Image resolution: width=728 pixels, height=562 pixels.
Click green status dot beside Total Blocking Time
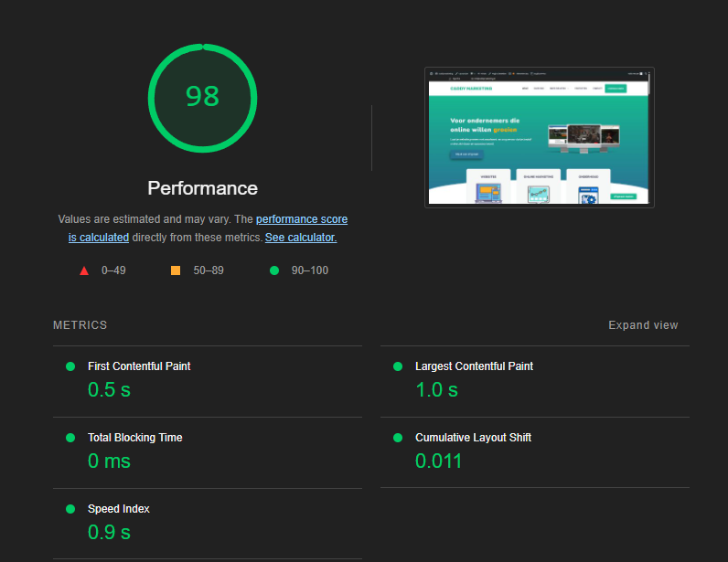click(x=70, y=438)
